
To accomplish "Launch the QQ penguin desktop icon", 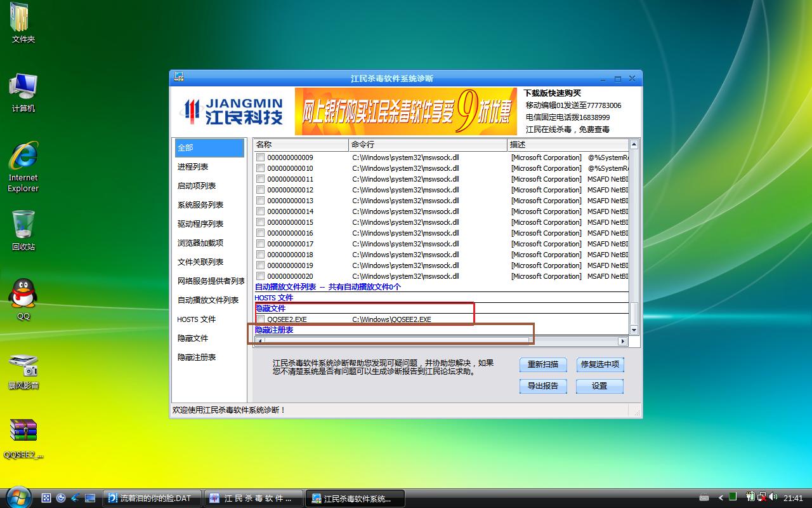I will click(x=23, y=300).
